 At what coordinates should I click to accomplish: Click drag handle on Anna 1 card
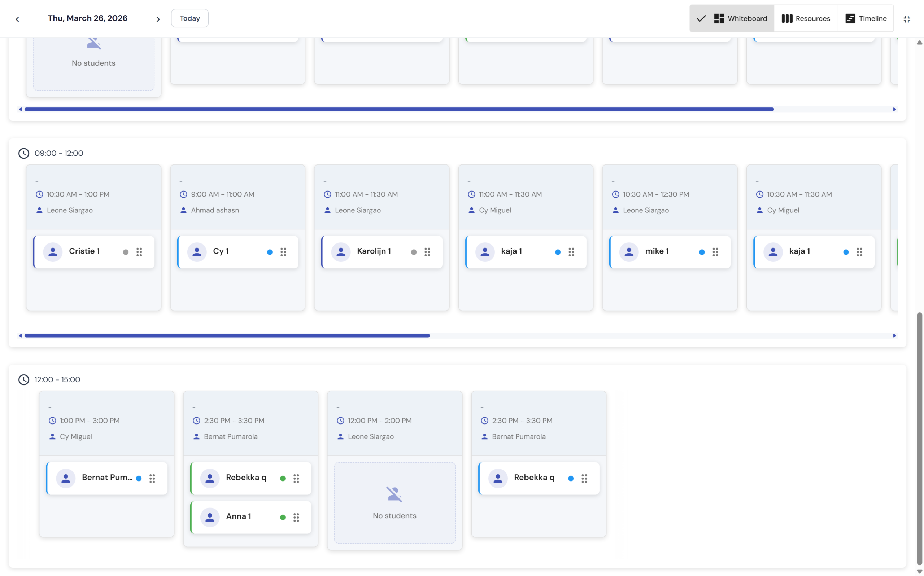click(x=296, y=517)
